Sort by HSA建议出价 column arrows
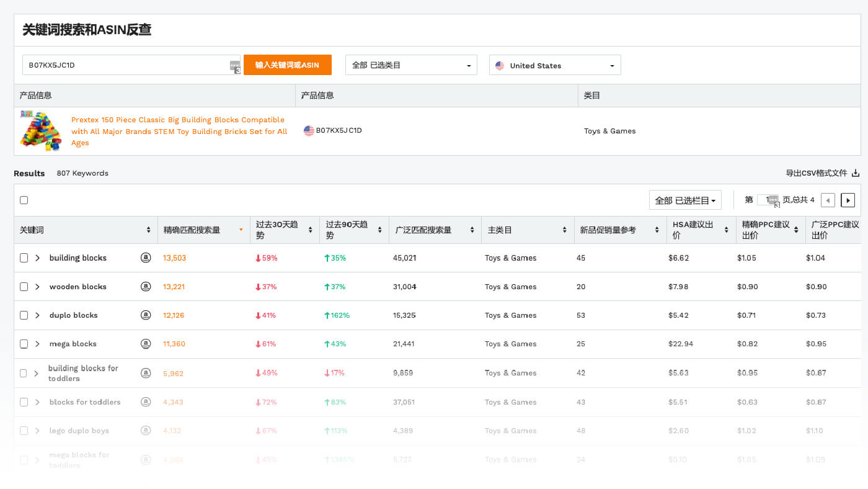The width and height of the screenshot is (868, 489). tap(727, 230)
